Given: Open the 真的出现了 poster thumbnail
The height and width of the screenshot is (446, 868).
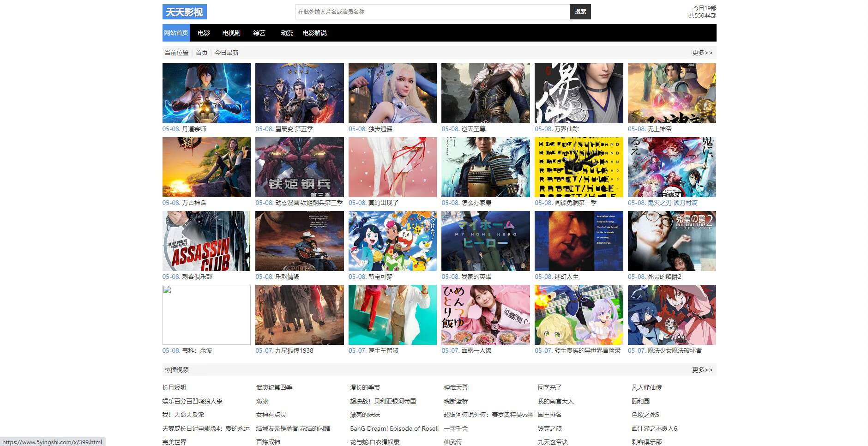Looking at the screenshot, I should (392, 167).
